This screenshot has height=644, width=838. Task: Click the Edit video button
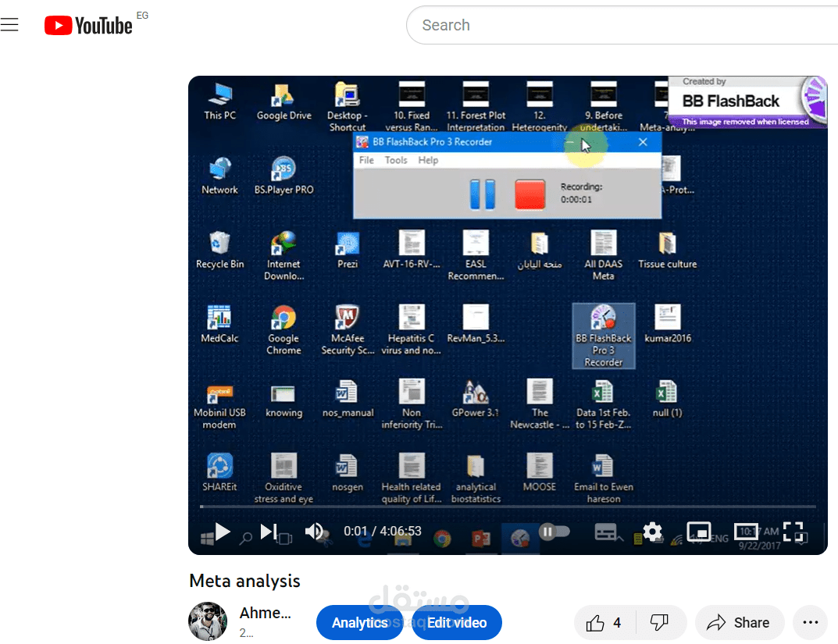(456, 623)
